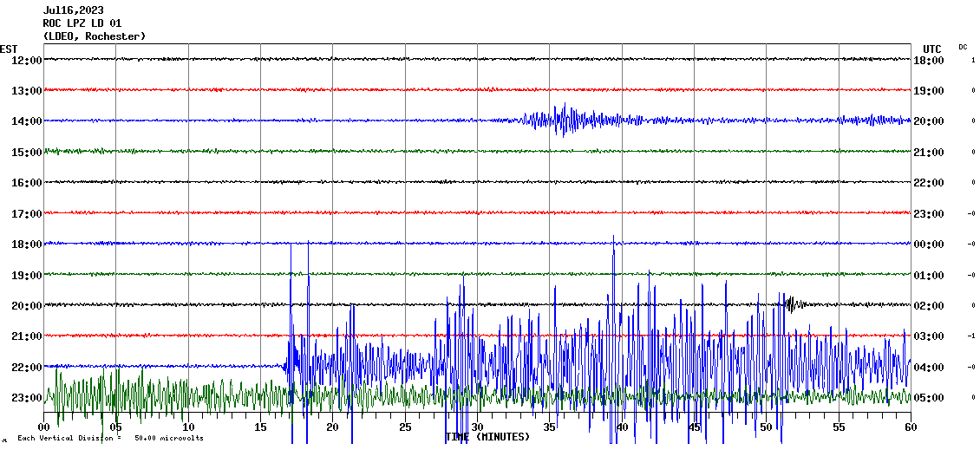Viewport: 980px width, 450px height.
Task: Click the EST timezone axis label
Action: click(9, 49)
